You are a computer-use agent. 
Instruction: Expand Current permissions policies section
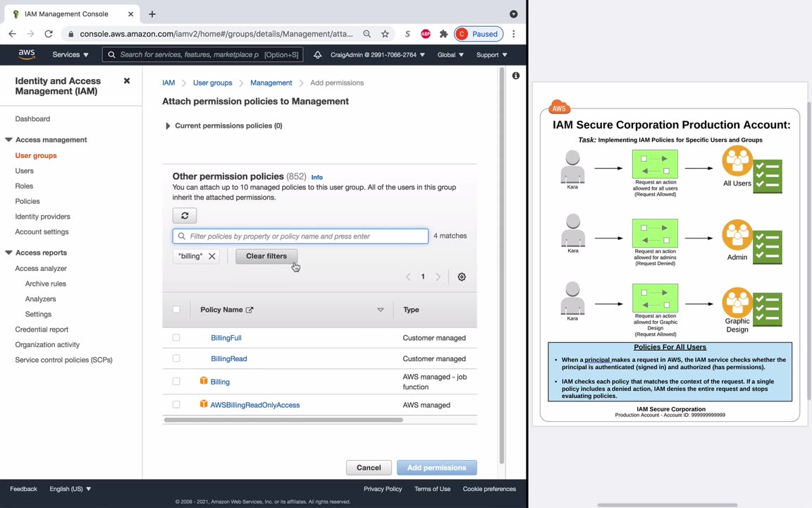[167, 126]
